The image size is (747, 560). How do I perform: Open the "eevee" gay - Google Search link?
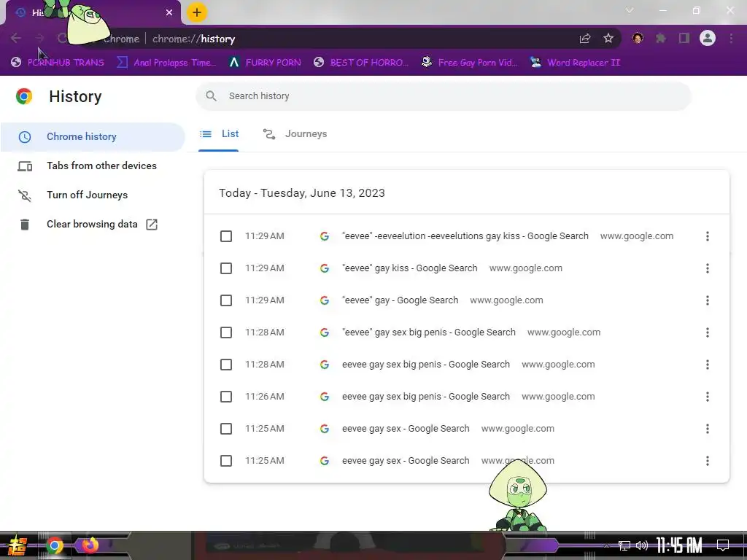point(400,300)
